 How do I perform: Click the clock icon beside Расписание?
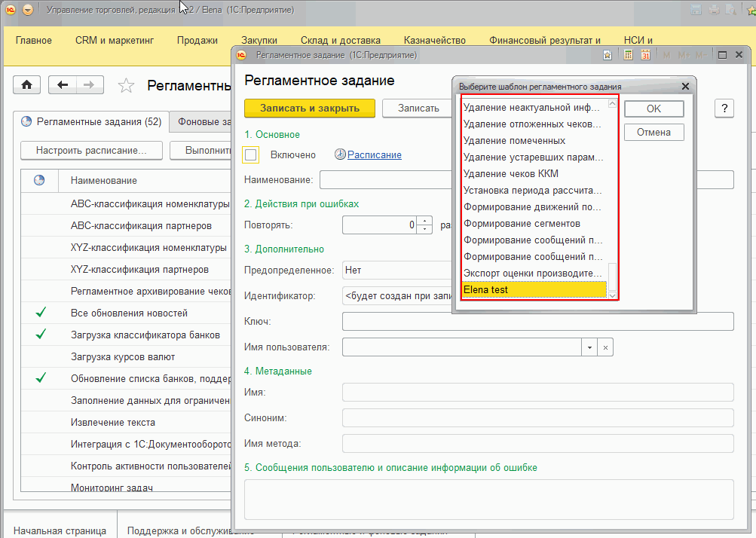[x=340, y=154]
